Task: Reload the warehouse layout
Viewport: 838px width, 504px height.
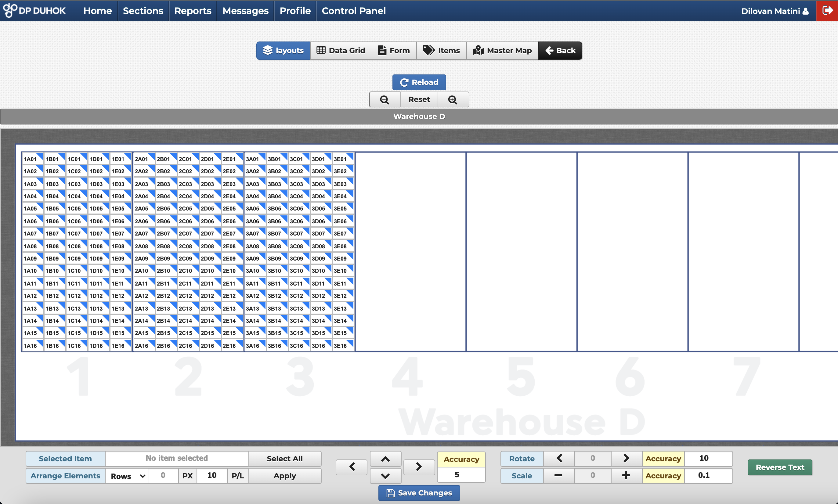Action: 419,82
